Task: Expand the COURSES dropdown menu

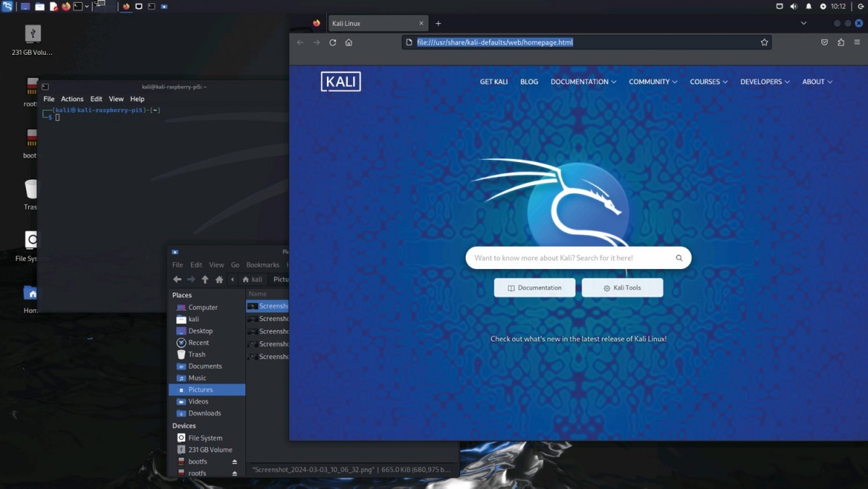Action: click(708, 82)
